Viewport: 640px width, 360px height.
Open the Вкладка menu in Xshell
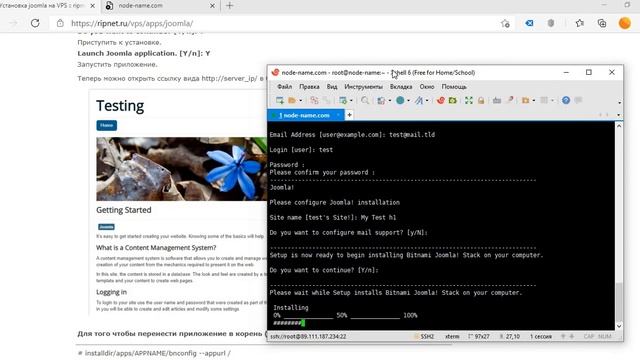click(401, 87)
